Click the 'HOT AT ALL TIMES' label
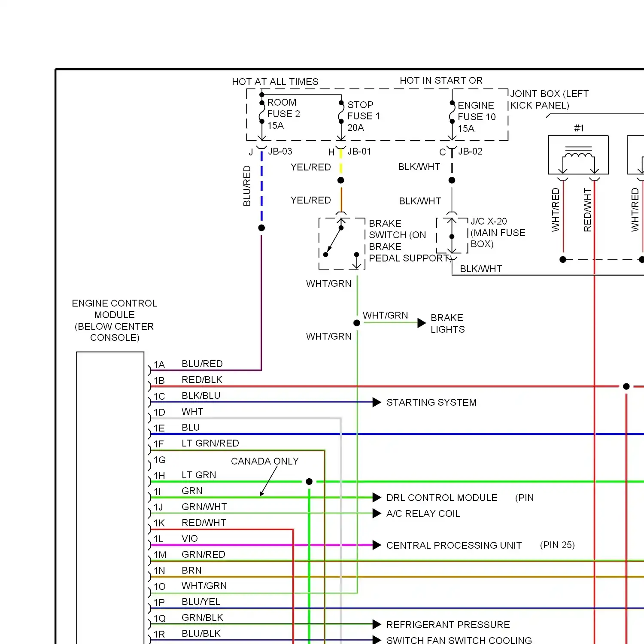Image resolution: width=644 pixels, height=644 pixels. 275,82
